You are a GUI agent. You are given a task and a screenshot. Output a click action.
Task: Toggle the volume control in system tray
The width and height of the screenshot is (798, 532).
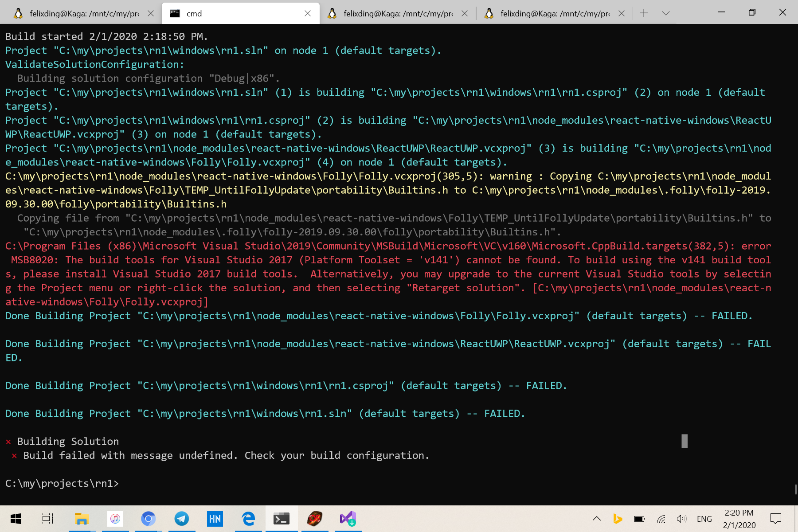[x=681, y=518]
